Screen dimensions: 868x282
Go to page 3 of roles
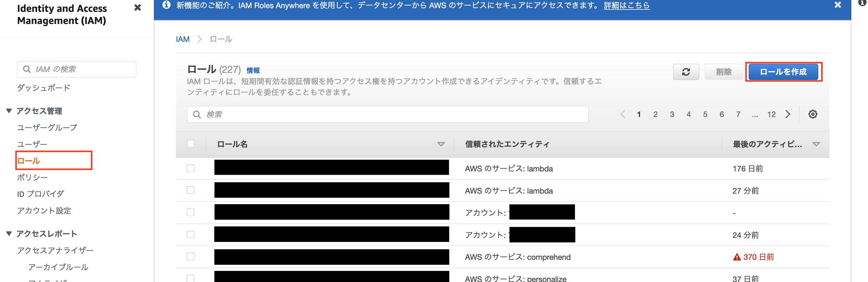672,114
